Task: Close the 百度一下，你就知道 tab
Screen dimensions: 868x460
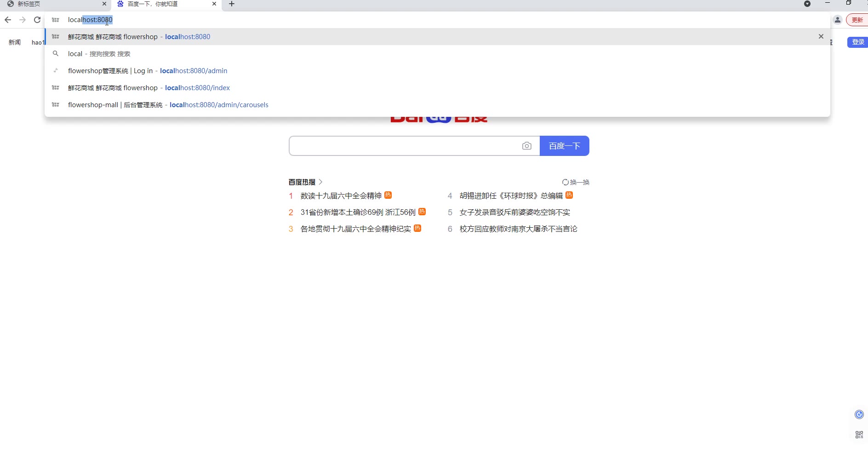Action: coord(214,4)
